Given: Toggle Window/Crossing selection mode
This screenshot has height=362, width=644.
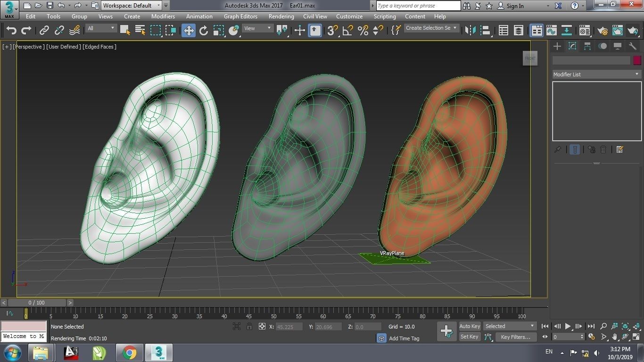Looking at the screenshot, I should (x=171, y=31).
